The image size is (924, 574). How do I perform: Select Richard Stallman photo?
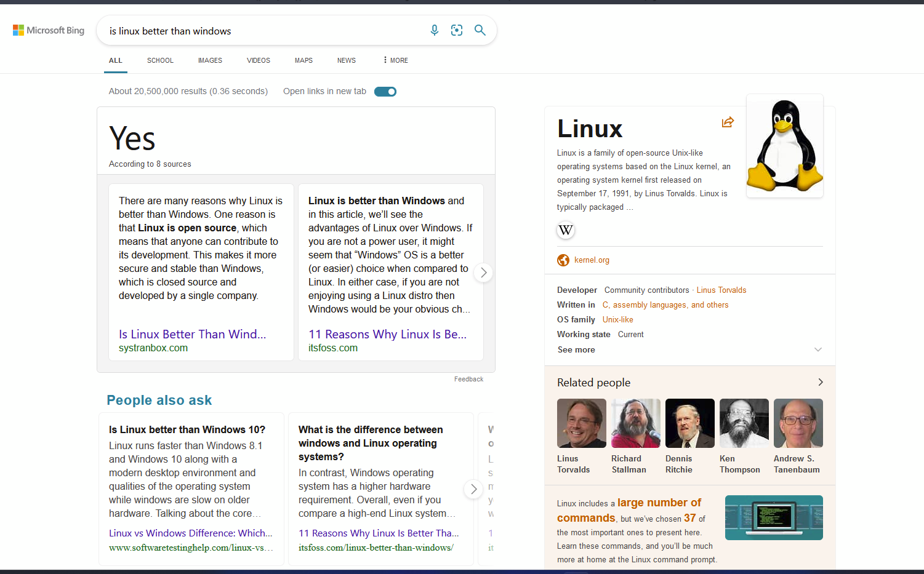pos(636,423)
